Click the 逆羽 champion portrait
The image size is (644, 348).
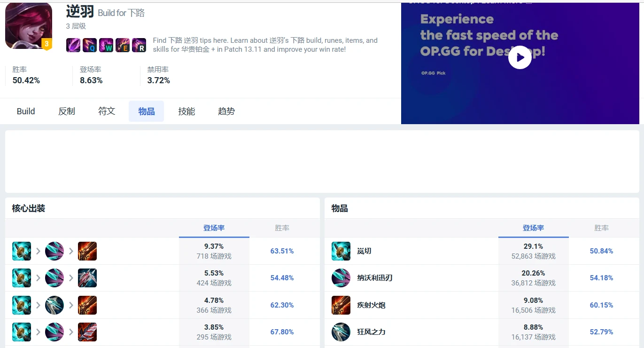[29, 25]
